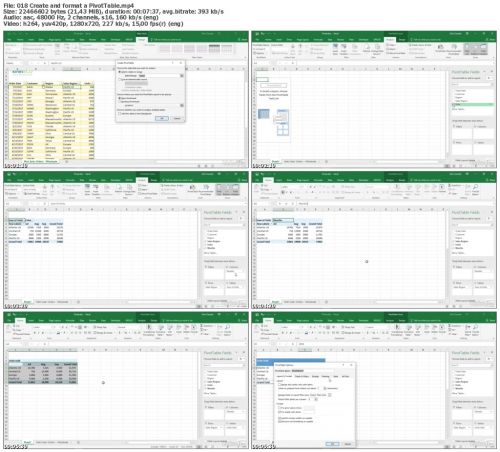Close the PivotTable Fields pane in blank PivotTable frame
This screenshot has width=500, height=452.
(492, 72)
